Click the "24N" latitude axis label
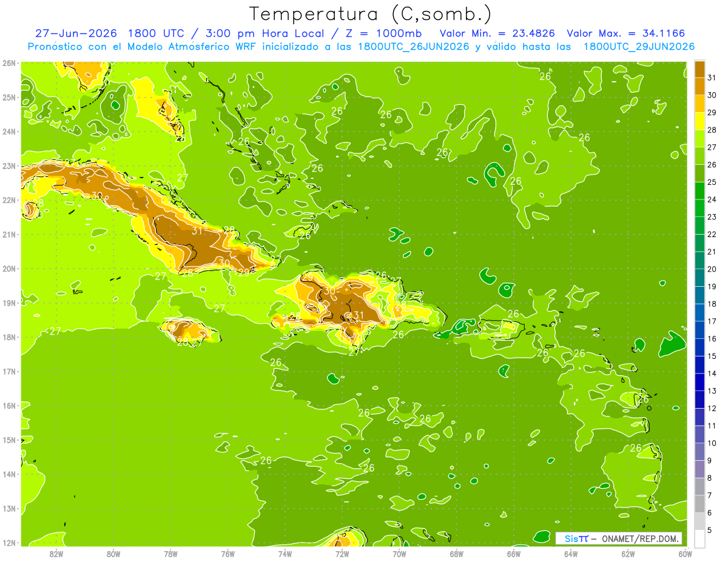The image size is (728, 562). pyautogui.click(x=9, y=132)
